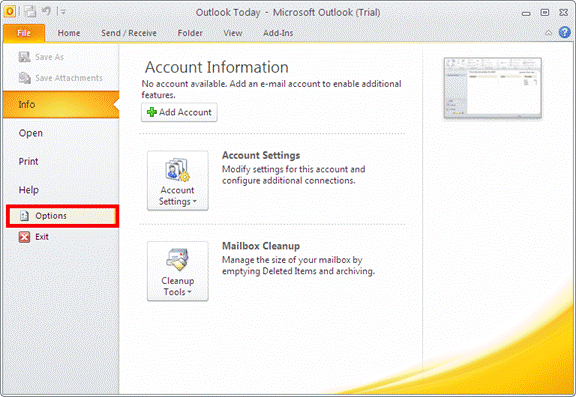Click the Save Attachments menu entry
Viewport: 576px width, 397px height.
(61, 78)
